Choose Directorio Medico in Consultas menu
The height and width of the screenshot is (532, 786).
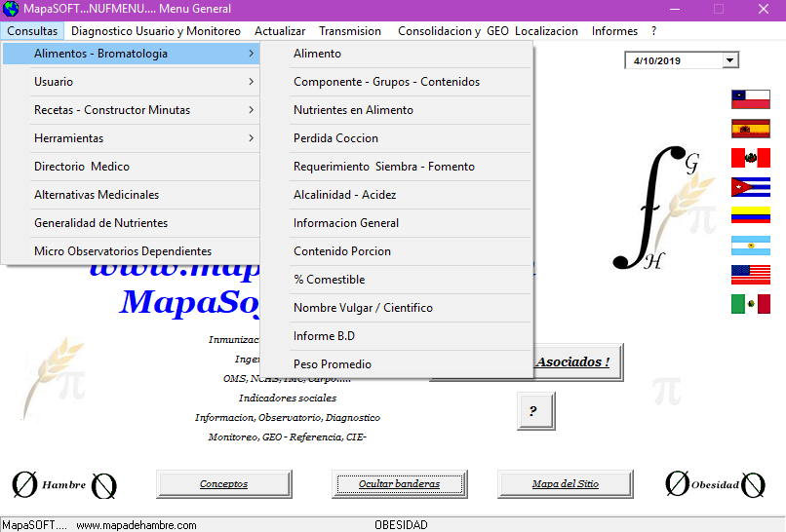[82, 167]
